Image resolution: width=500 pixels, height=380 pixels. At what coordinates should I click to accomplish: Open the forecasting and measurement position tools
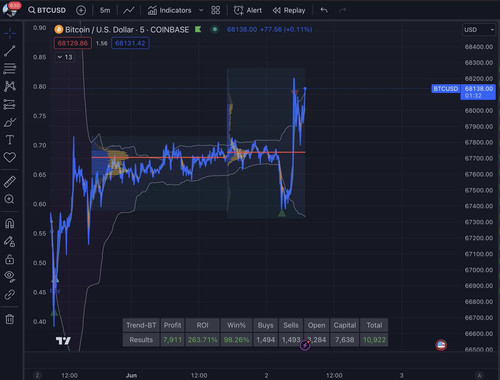10,104
